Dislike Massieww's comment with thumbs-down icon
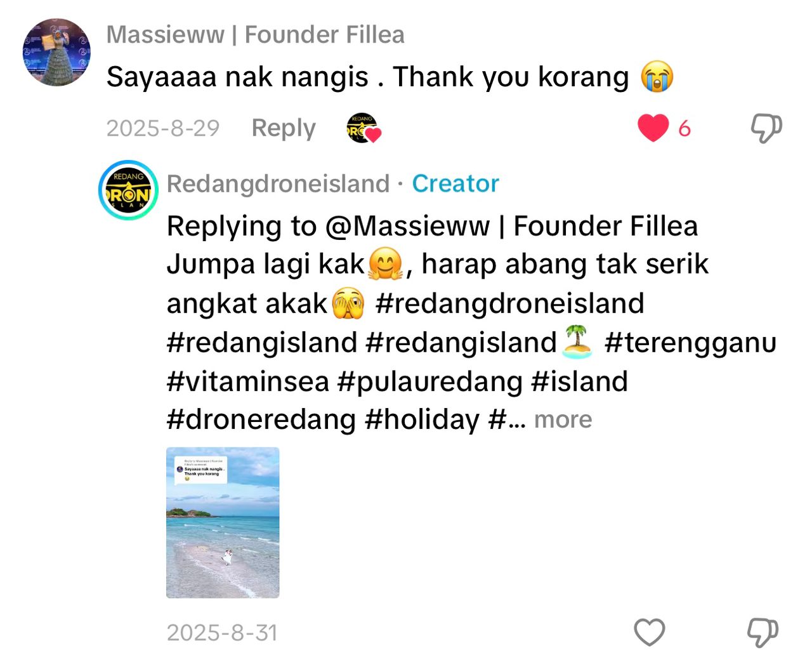This screenshot has height=660, width=812. [766, 128]
